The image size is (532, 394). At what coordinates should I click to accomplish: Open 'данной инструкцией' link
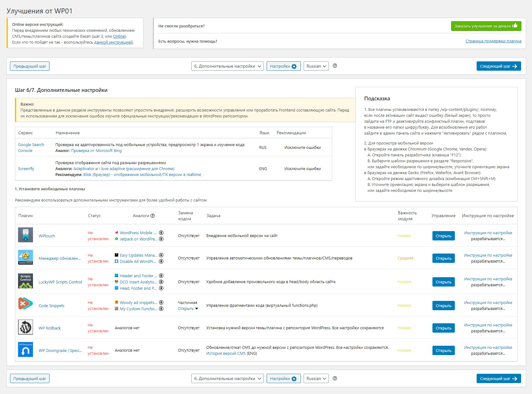point(113,42)
